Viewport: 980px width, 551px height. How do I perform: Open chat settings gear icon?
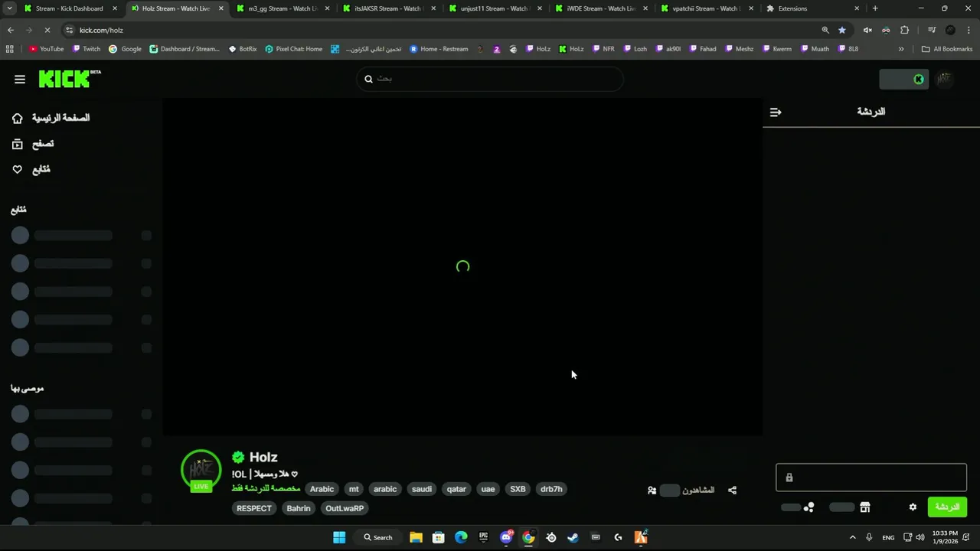pyautogui.click(x=913, y=507)
